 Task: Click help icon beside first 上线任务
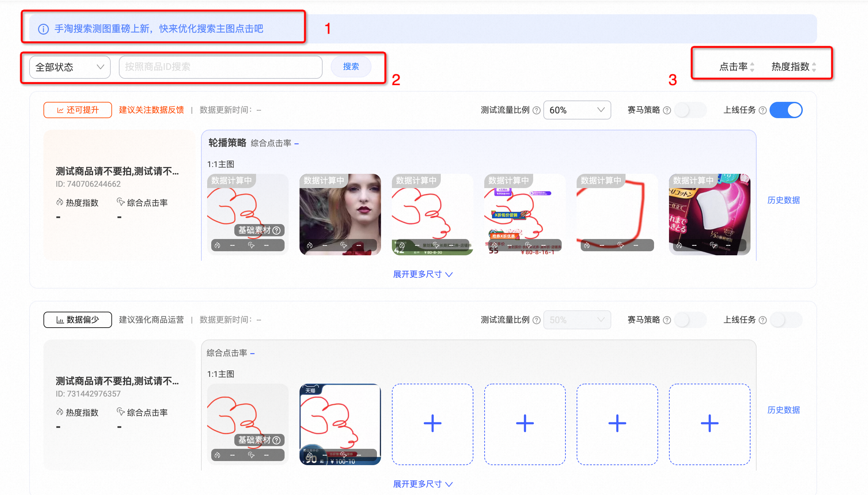coord(763,110)
